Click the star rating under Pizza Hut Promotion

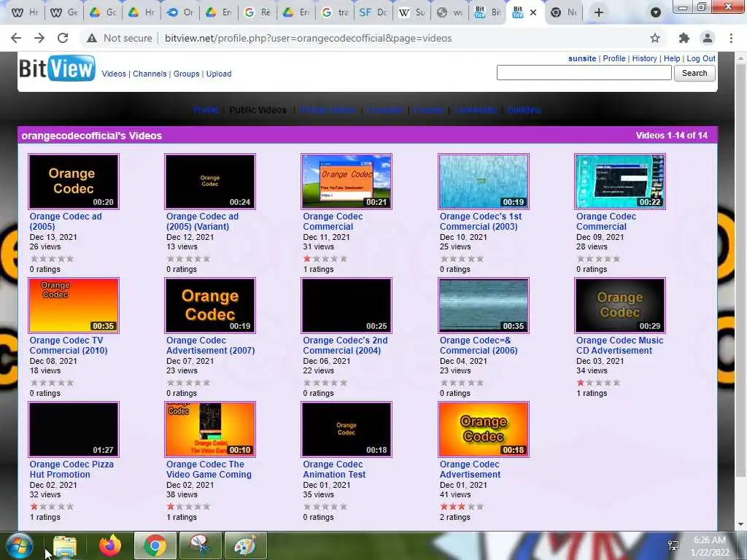tap(52, 507)
